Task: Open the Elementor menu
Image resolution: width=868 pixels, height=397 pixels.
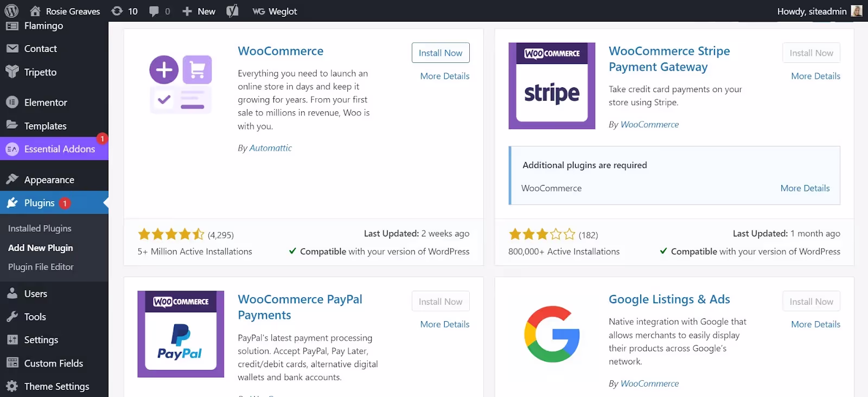Action: coord(46,102)
